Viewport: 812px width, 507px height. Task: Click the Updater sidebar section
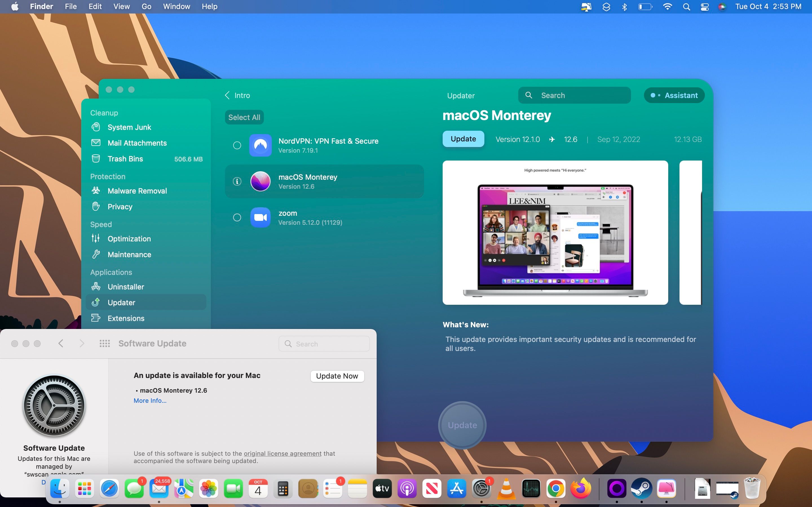pos(122,303)
